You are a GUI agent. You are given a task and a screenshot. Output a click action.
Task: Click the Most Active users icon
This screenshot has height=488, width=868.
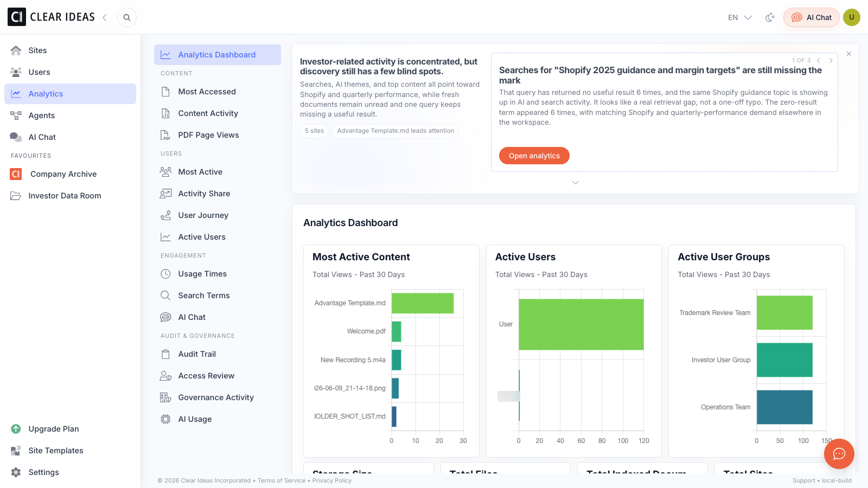coord(165,172)
